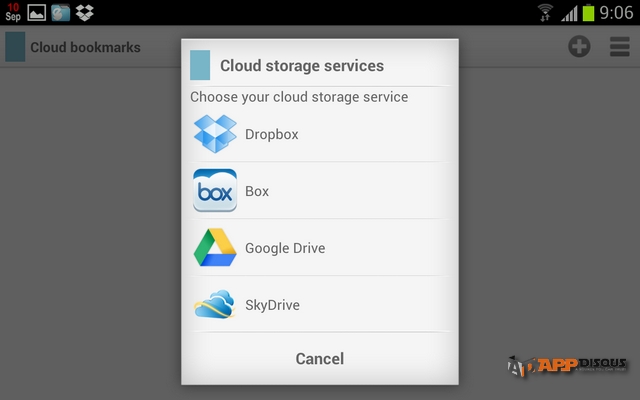The image size is (640, 400).
Task: Tap the Dropbox notification icon in status bar
Action: click(x=85, y=12)
